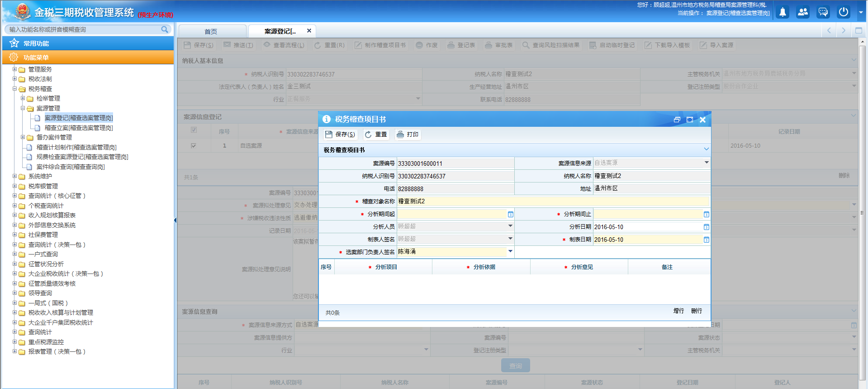Click 制作稽查项目书 toolbar button
The image size is (868, 389).
380,45
